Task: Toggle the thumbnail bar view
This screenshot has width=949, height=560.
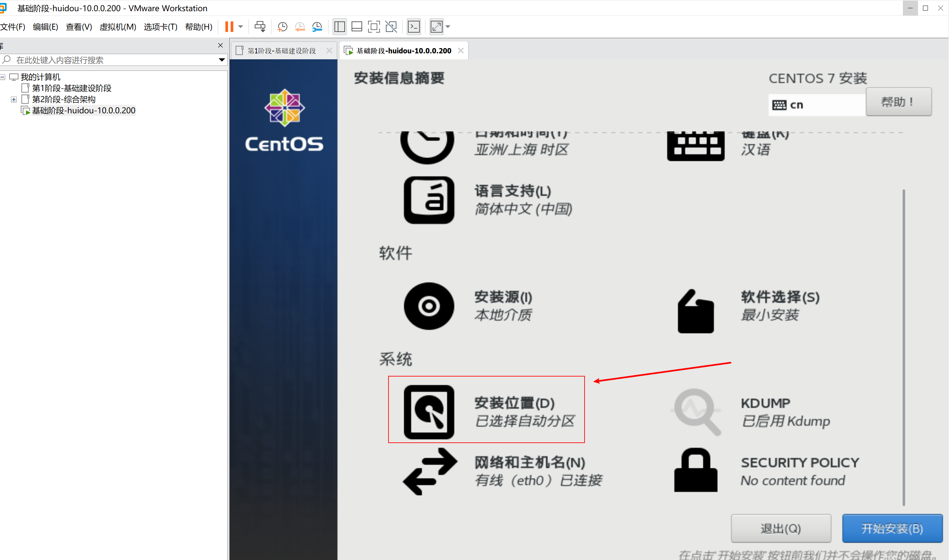Action: pyautogui.click(x=356, y=26)
